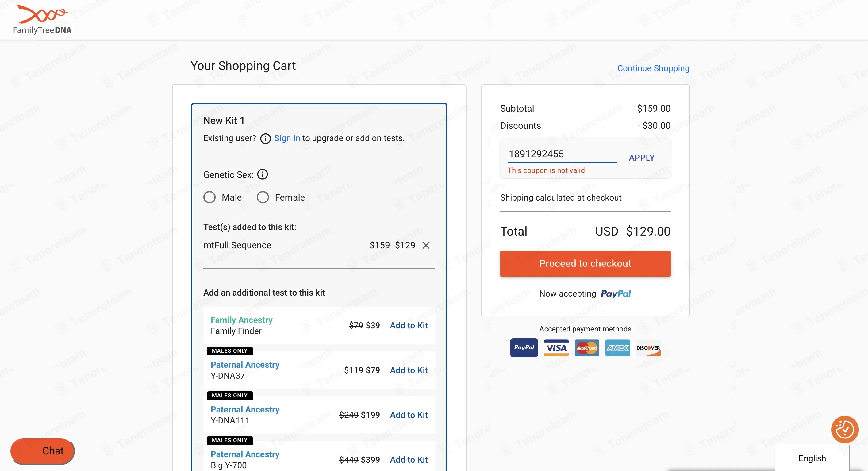Screen dimensions: 868x471
Task: Click the MALES ONLY badge above Y-DNA37
Action: pos(230,351)
